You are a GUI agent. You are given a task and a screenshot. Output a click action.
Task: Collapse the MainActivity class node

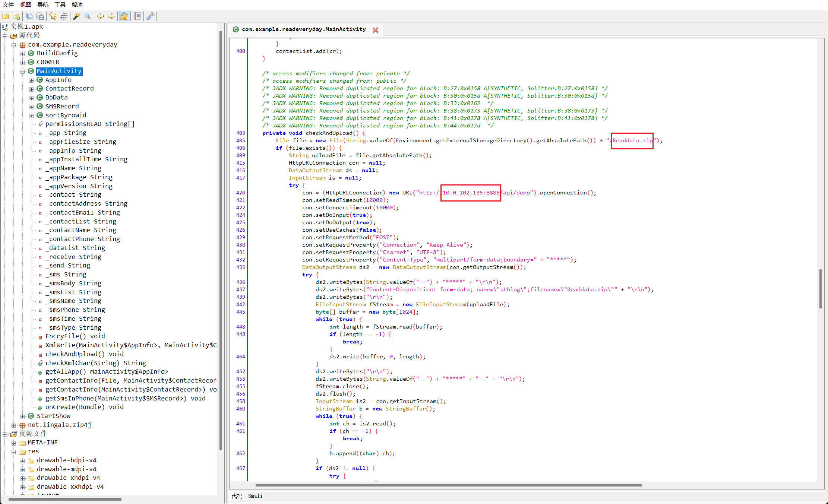(23, 71)
